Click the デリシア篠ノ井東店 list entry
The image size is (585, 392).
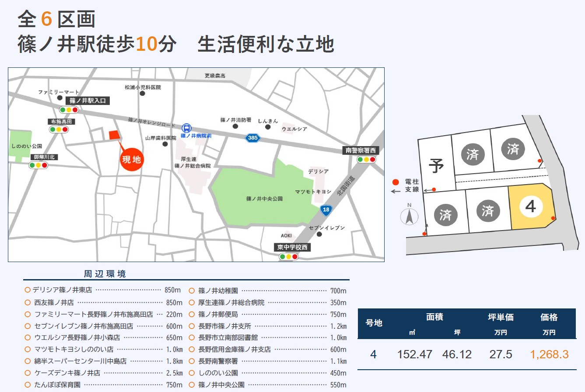pos(63,290)
